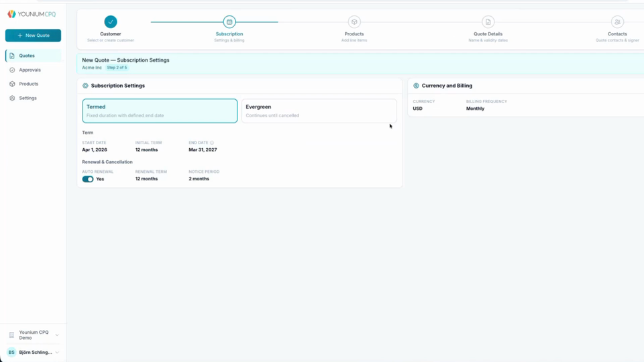This screenshot has width=644, height=362.
Task: Open Settings in the sidebar
Action: click(x=28, y=98)
